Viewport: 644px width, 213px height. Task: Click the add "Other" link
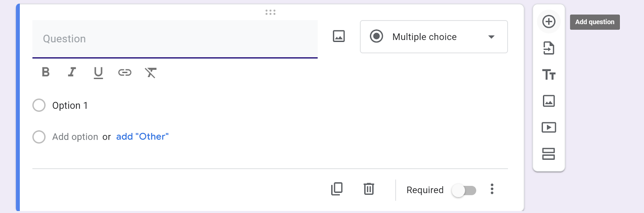(142, 137)
